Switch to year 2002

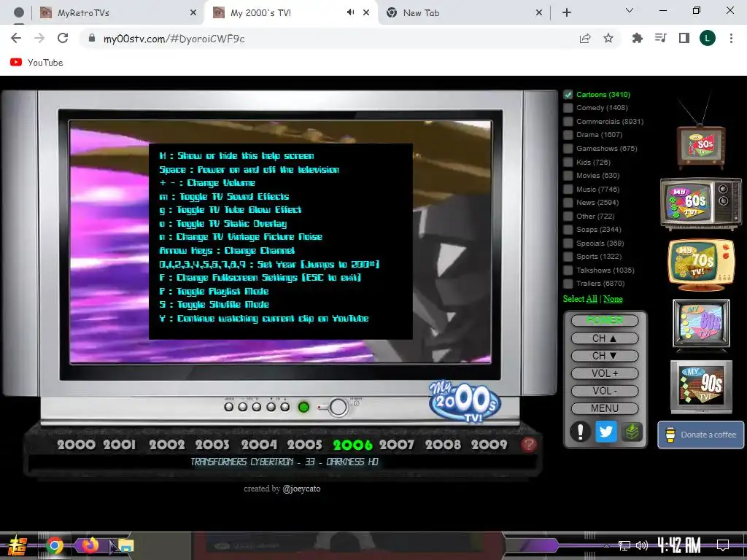point(167,445)
